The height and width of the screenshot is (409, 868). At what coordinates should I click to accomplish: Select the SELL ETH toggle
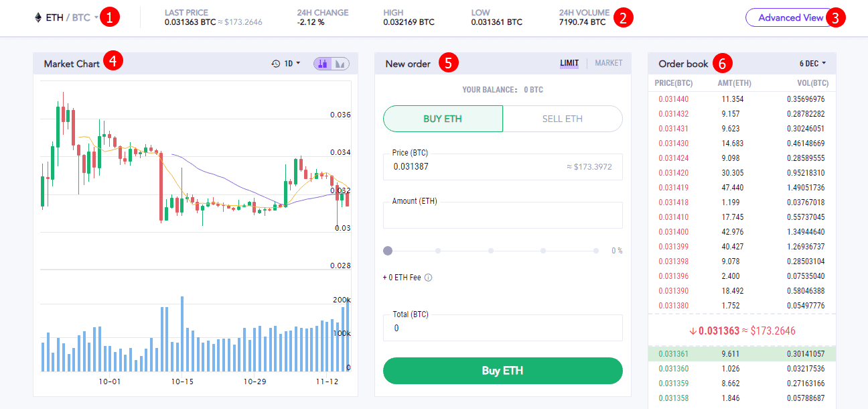click(x=562, y=119)
